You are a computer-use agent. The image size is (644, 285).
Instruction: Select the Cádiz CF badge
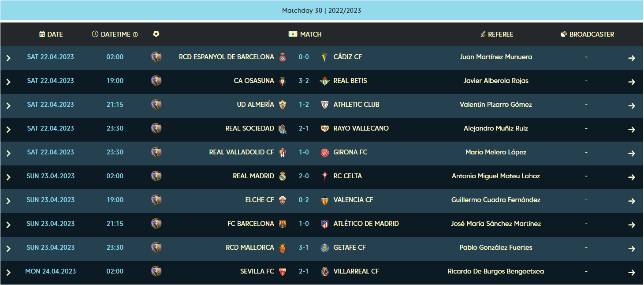[x=324, y=56]
